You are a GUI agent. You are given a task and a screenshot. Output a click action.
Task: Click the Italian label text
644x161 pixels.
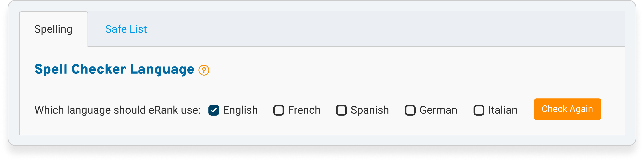tap(503, 110)
